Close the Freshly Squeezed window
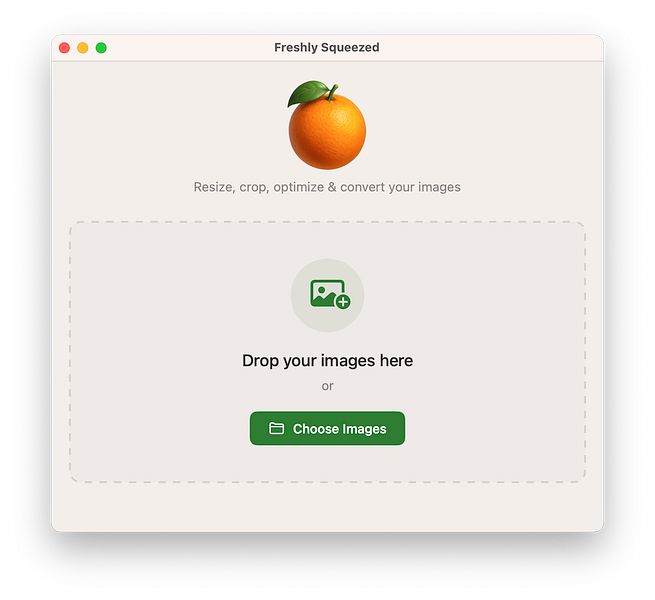The width and height of the screenshot is (655, 600). pos(64,48)
